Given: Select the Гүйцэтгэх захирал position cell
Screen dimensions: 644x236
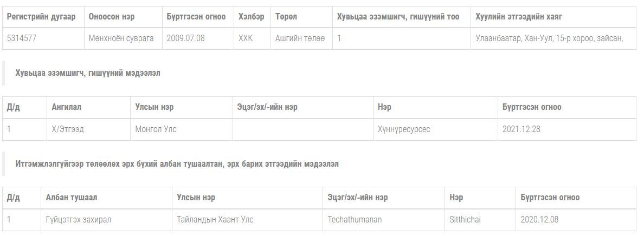Looking at the screenshot, I should pyautogui.click(x=106, y=220).
